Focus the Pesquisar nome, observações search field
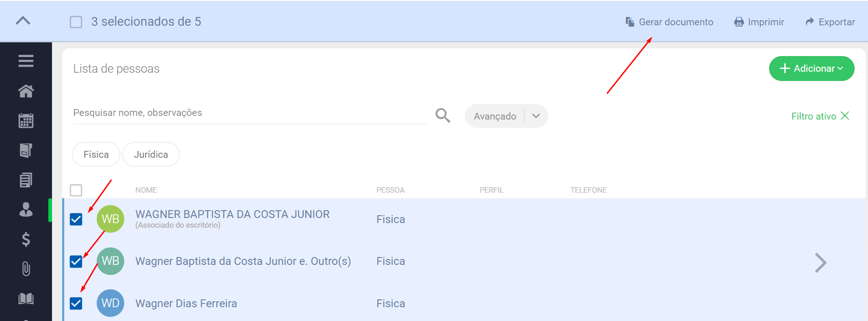The image size is (868, 321). [x=249, y=113]
